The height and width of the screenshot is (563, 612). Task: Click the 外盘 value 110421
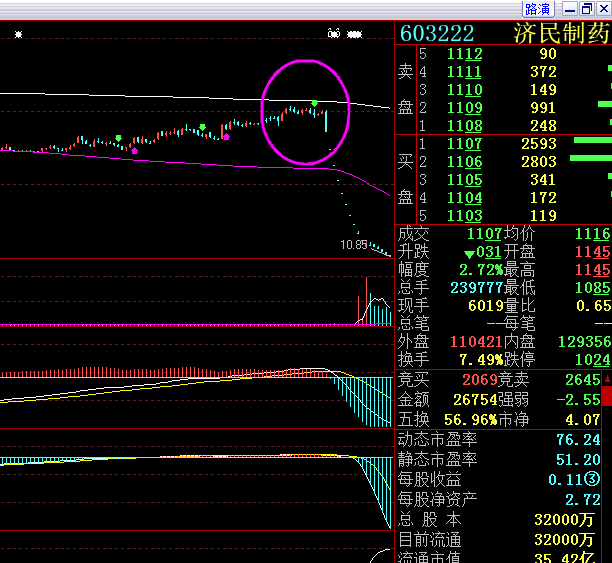[x=476, y=342]
